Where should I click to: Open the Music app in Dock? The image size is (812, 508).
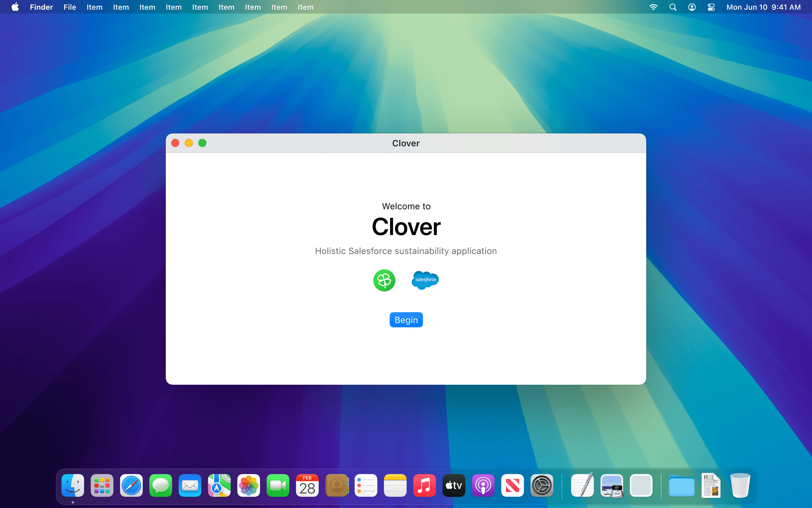[425, 486]
